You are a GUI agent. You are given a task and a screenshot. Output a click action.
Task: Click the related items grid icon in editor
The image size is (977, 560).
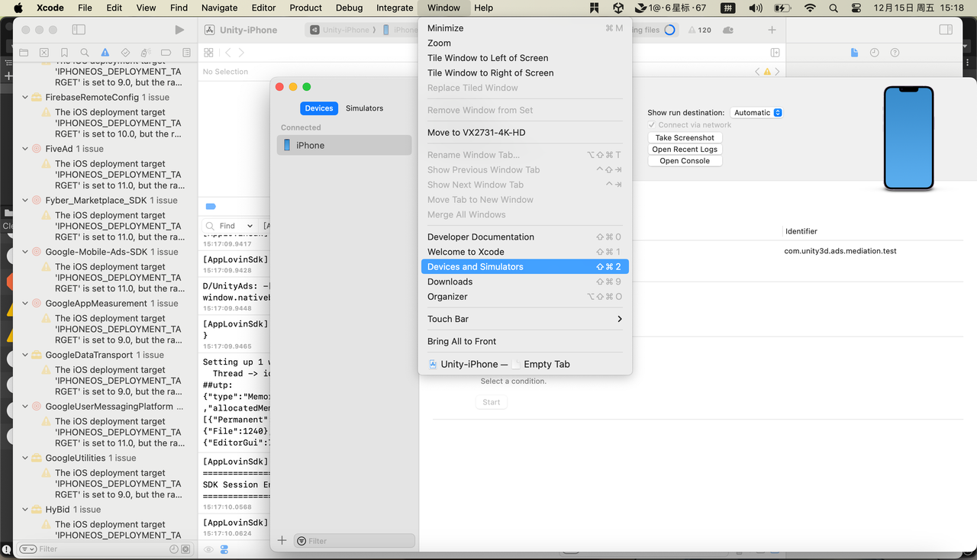(208, 53)
